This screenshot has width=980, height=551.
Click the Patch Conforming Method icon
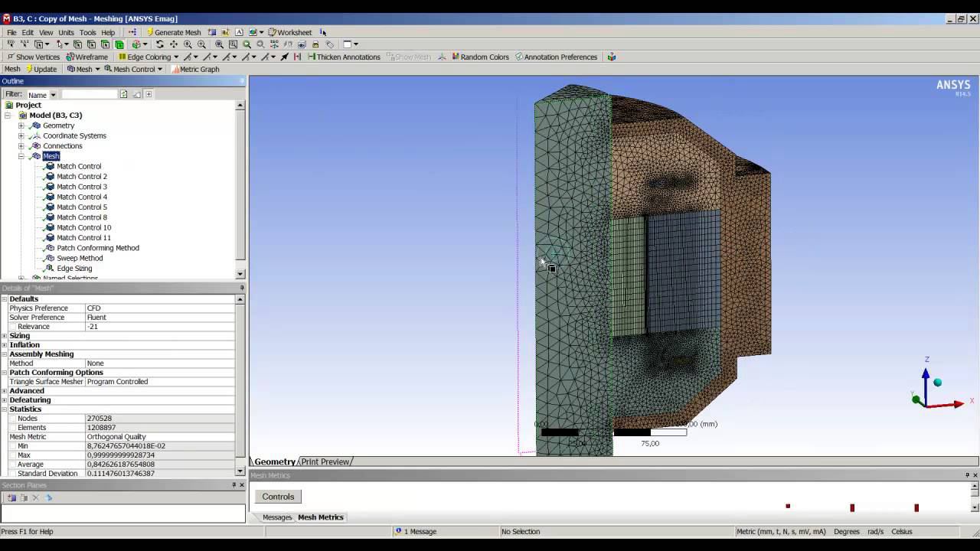pos(50,248)
